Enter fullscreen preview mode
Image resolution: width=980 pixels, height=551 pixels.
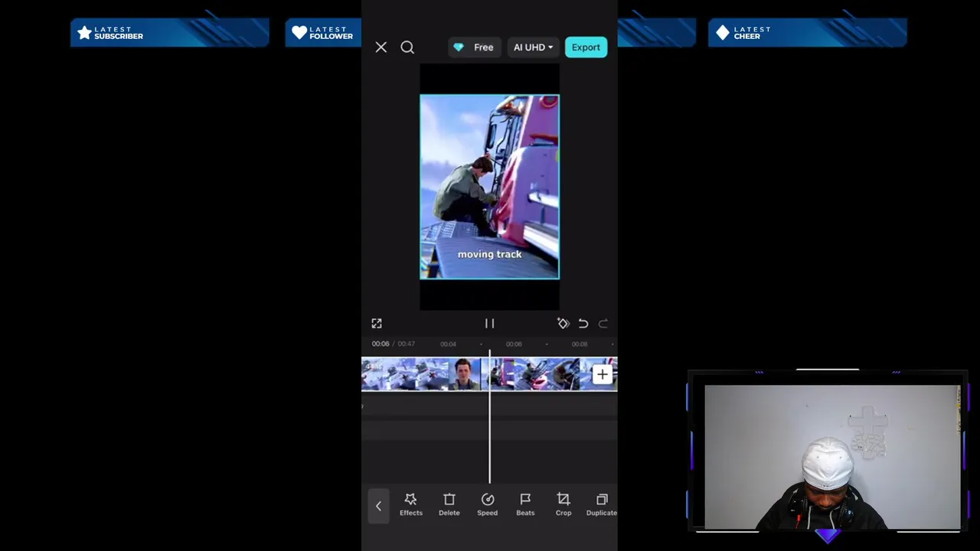(x=377, y=324)
